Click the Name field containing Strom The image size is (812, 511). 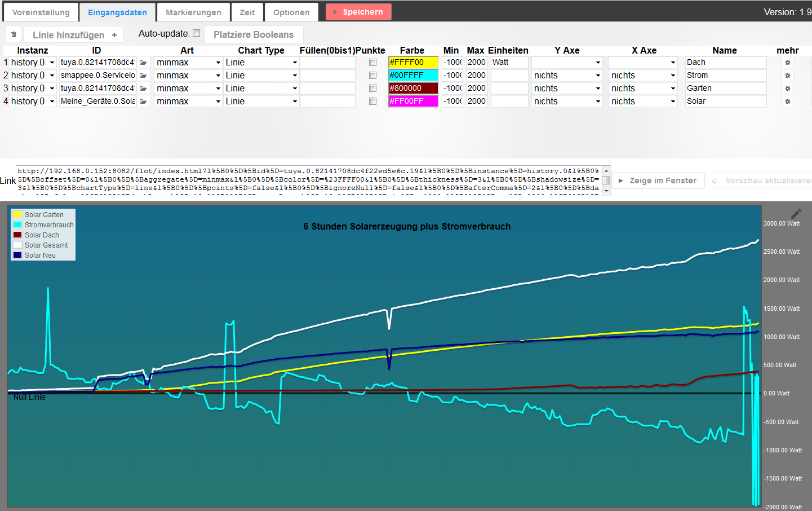[726, 76]
